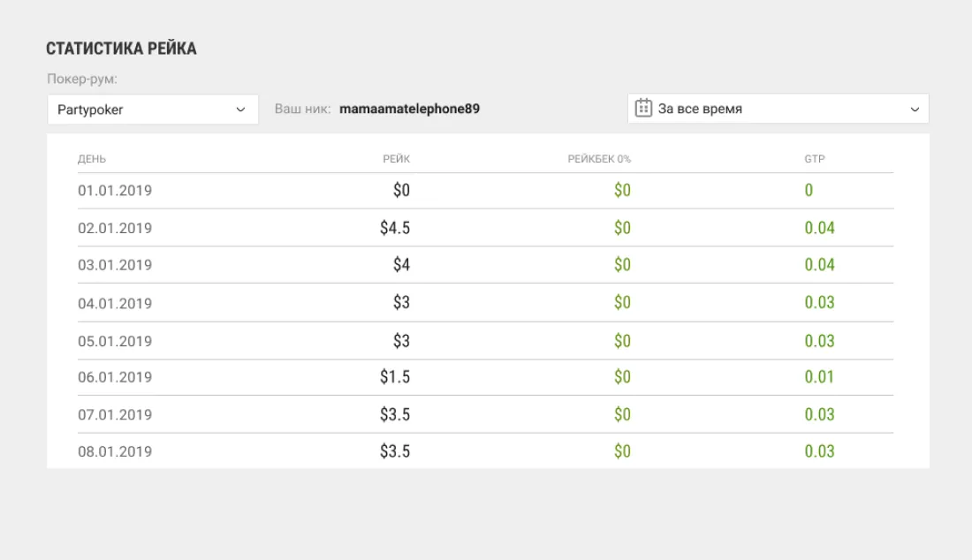
Task: Click rakeback $0 in 01.01.2019 row
Action: (x=622, y=190)
